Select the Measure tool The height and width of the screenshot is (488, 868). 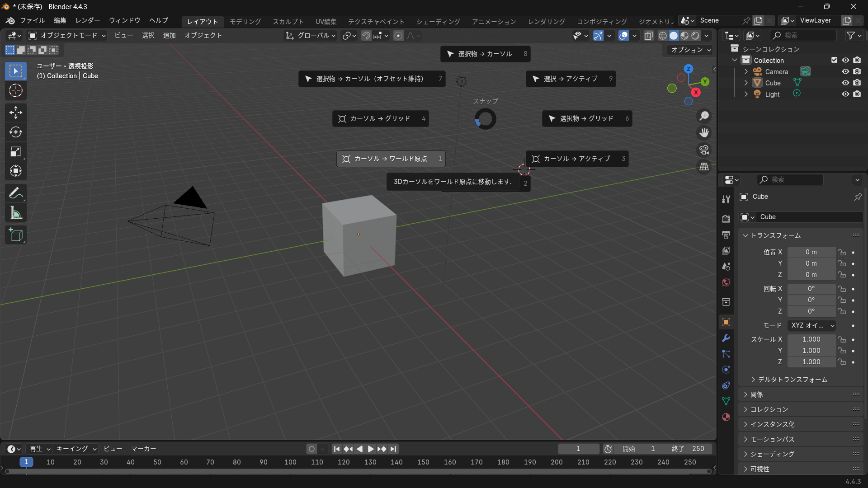16,213
